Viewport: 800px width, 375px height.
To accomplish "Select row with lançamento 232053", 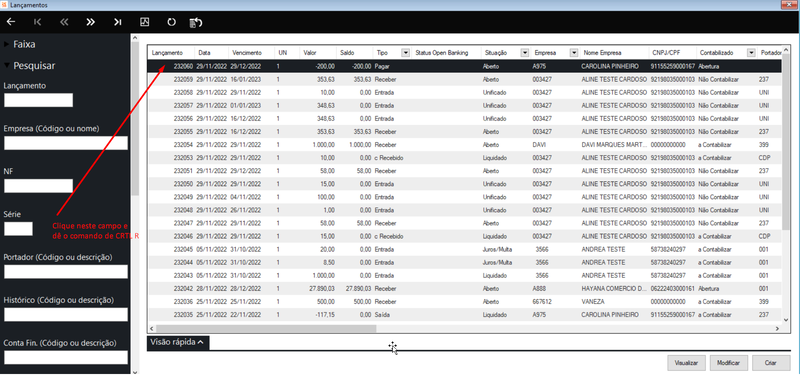I will tap(464, 158).
